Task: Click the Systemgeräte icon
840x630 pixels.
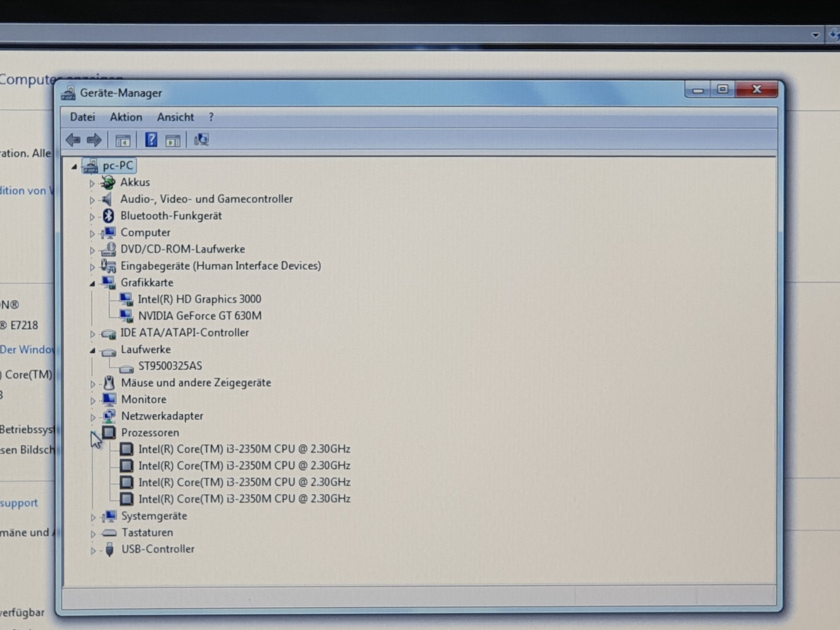Action: tap(109, 516)
